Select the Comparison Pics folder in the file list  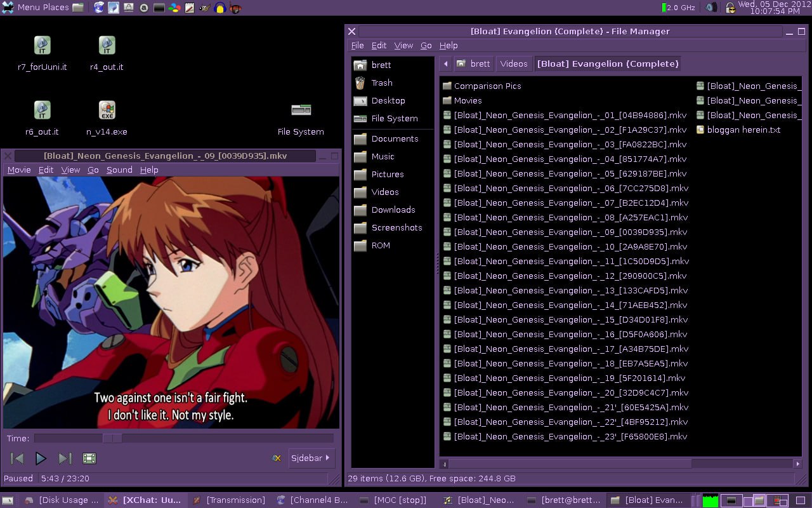[x=487, y=86]
